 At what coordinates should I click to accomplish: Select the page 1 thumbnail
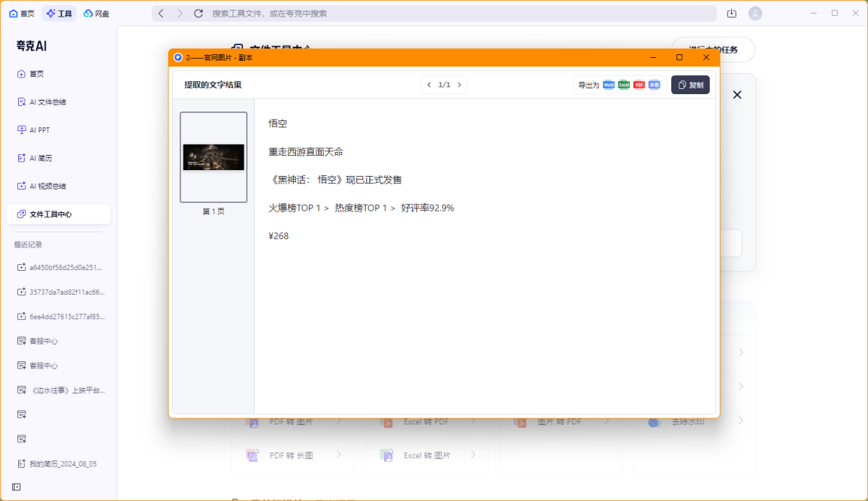coord(213,157)
